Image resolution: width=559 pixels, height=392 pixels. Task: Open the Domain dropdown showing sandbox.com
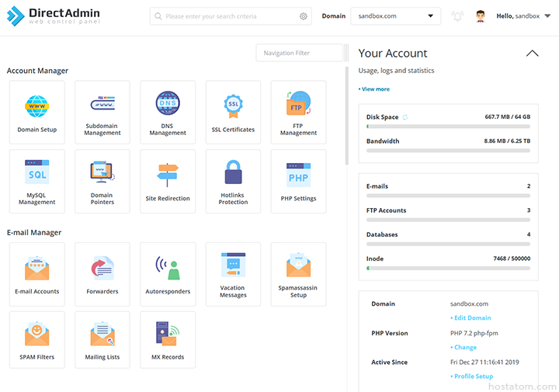pyautogui.click(x=395, y=16)
